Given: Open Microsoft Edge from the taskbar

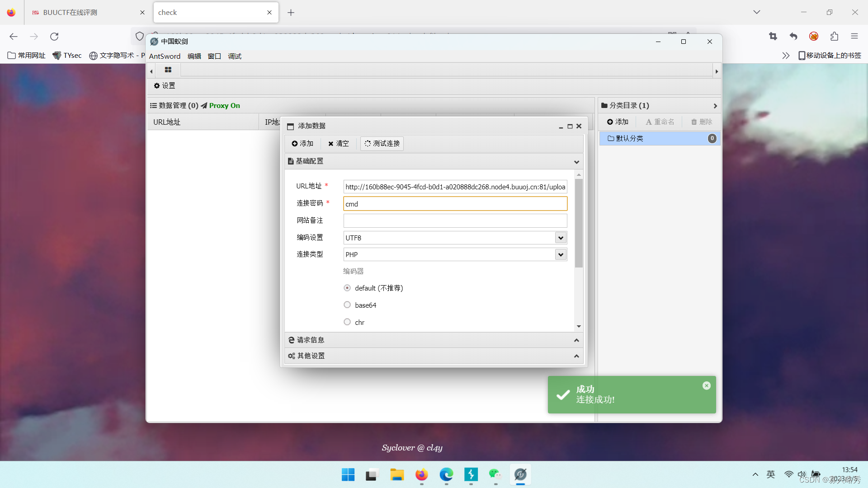Looking at the screenshot, I should tap(446, 474).
